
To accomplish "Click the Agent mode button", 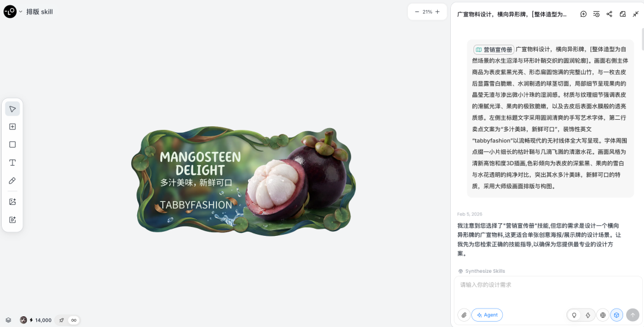I will (x=487, y=315).
